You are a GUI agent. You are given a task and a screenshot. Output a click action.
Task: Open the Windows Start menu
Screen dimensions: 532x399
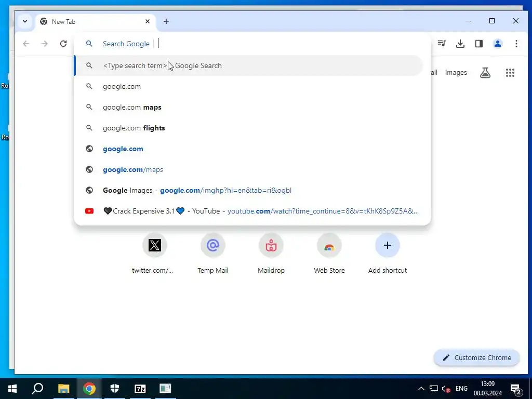coord(12,389)
